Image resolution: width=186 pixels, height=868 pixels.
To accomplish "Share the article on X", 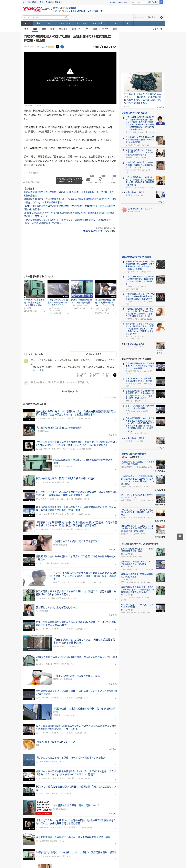I will coord(57,47).
